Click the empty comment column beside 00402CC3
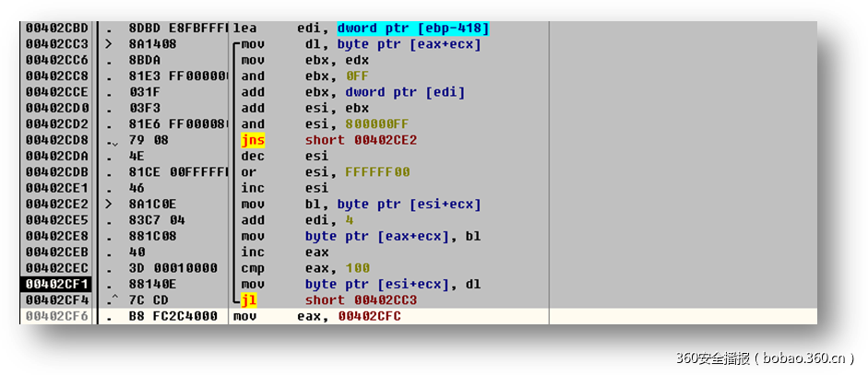 (683, 44)
